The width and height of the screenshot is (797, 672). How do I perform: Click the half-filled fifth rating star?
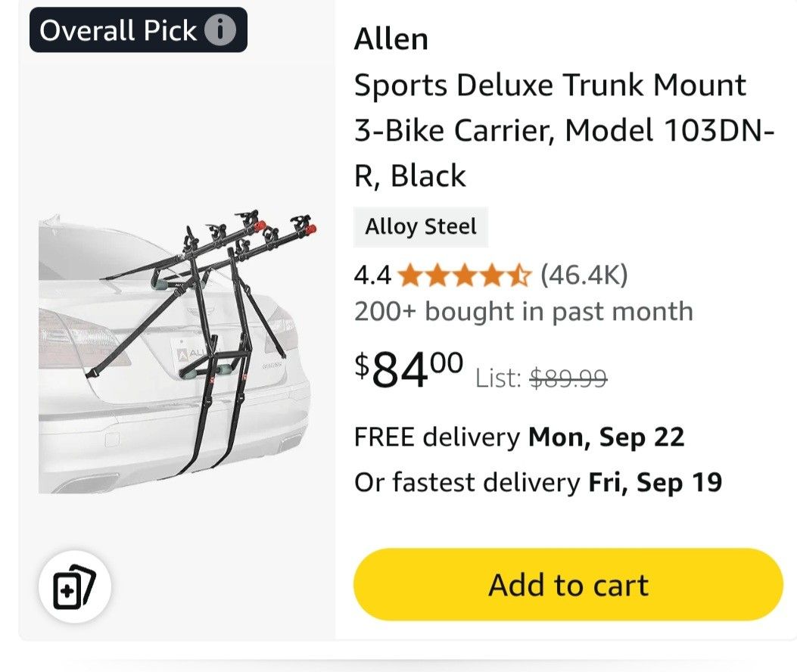pyautogui.click(x=519, y=275)
